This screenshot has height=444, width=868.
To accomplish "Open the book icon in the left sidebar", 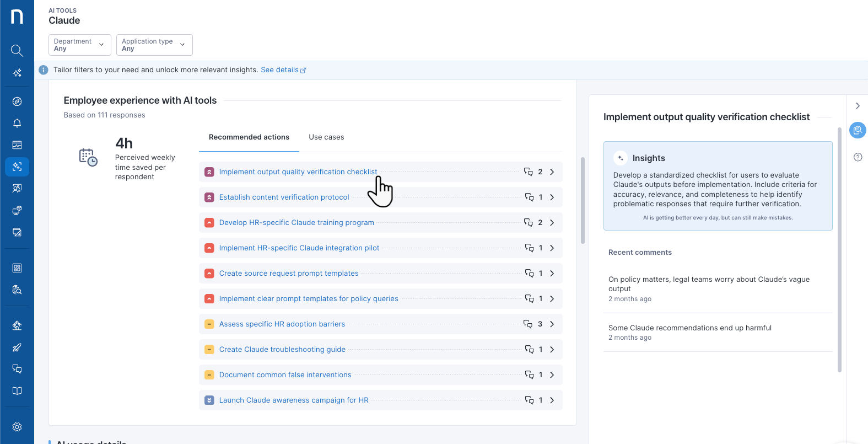I will coord(17,391).
